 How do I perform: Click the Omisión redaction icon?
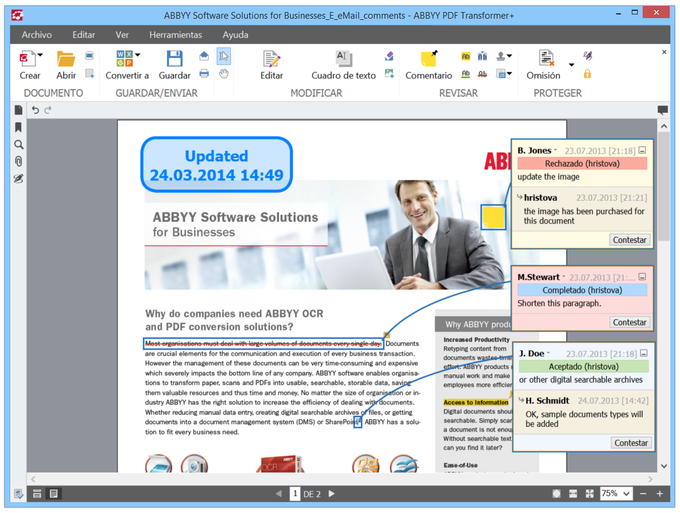pyautogui.click(x=546, y=58)
